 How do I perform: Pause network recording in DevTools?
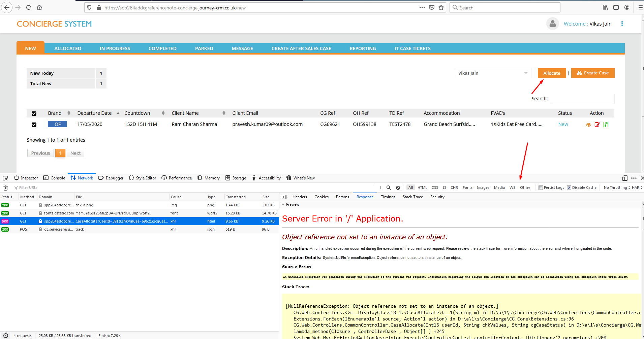(379, 188)
